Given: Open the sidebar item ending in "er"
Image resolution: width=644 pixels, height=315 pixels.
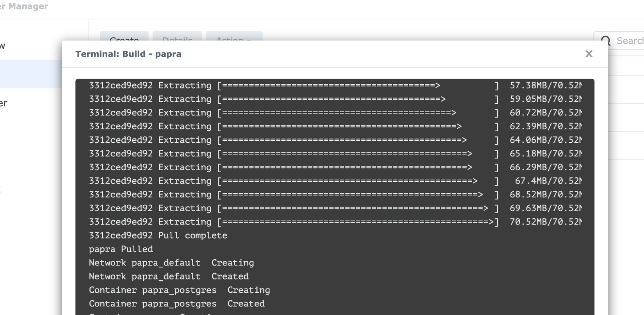Looking at the screenshot, I should click(x=4, y=103).
